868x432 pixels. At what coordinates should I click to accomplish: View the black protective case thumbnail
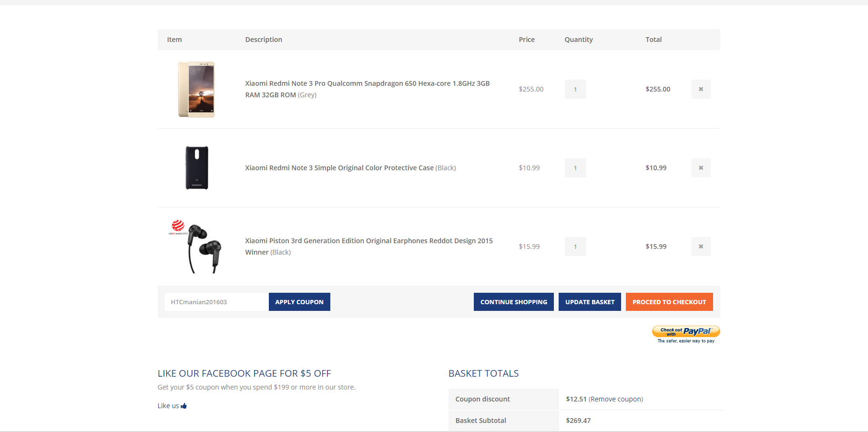pyautogui.click(x=197, y=168)
